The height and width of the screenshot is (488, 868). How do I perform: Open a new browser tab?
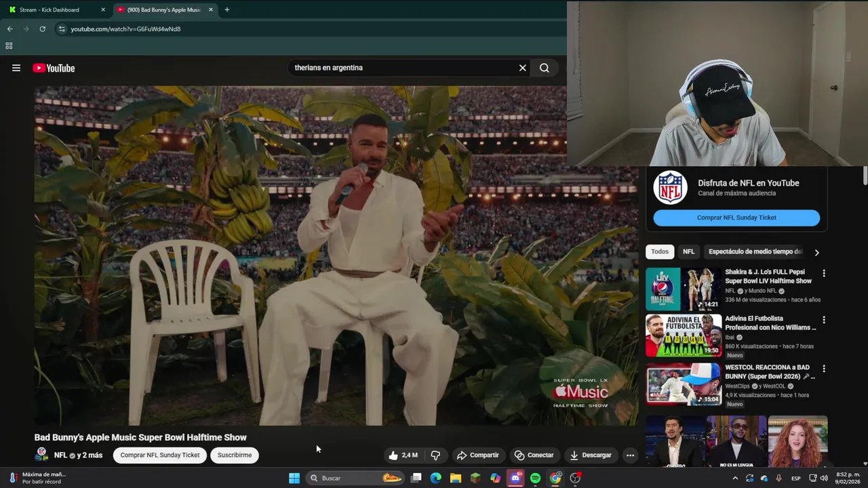pos(226,9)
